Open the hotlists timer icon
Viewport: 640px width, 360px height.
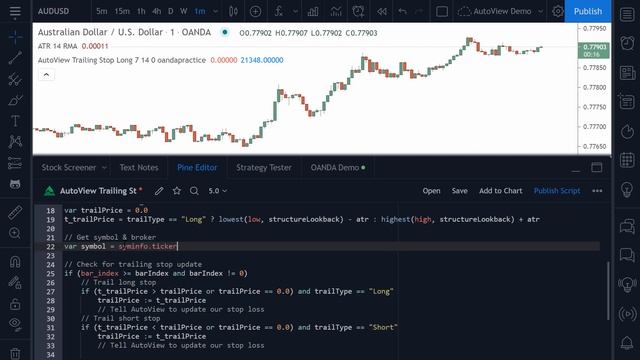[x=627, y=131]
